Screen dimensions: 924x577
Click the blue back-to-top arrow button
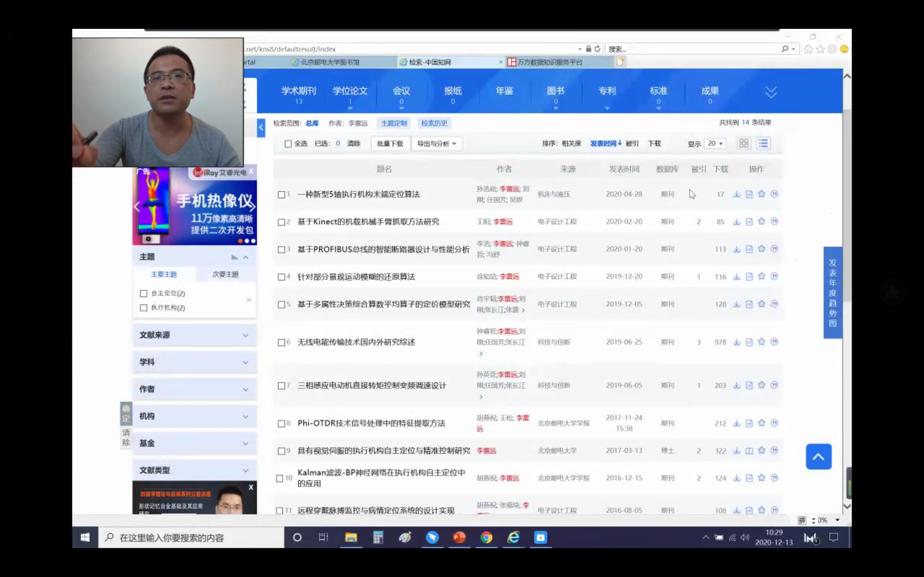[x=818, y=457]
